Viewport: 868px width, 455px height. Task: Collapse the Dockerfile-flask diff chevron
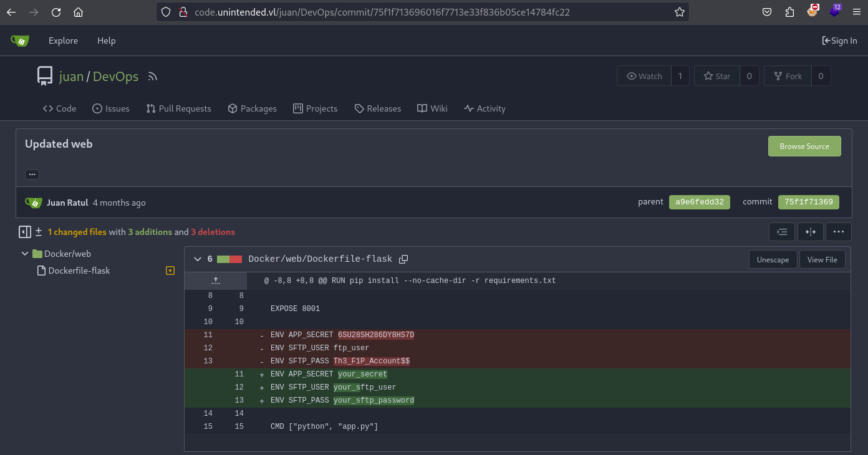[x=198, y=259]
